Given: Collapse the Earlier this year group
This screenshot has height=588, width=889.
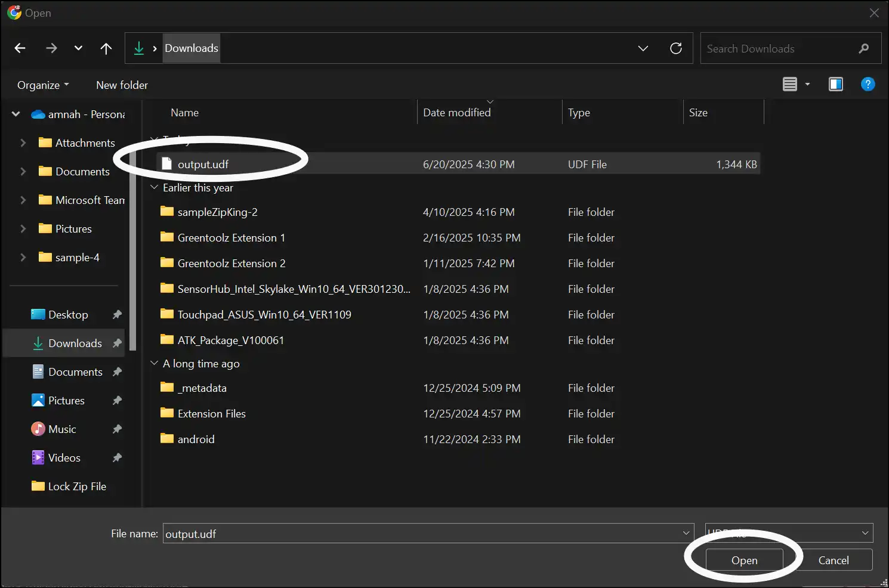Looking at the screenshot, I should 154,187.
